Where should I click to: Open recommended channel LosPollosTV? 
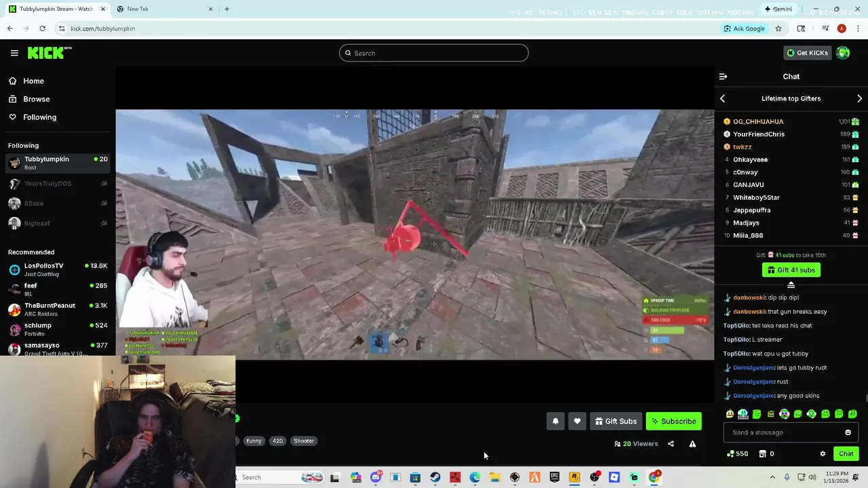point(57,269)
